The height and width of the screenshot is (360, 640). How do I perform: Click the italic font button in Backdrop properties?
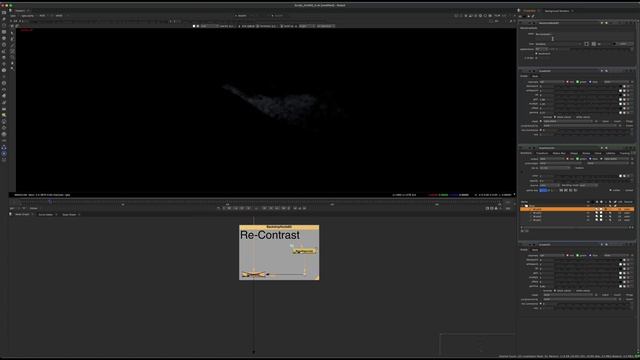(x=593, y=44)
